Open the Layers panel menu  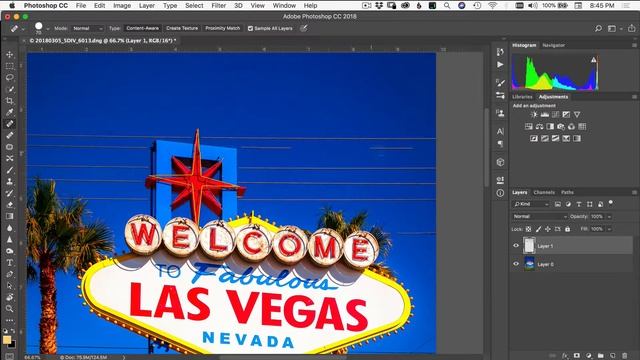[x=634, y=192]
